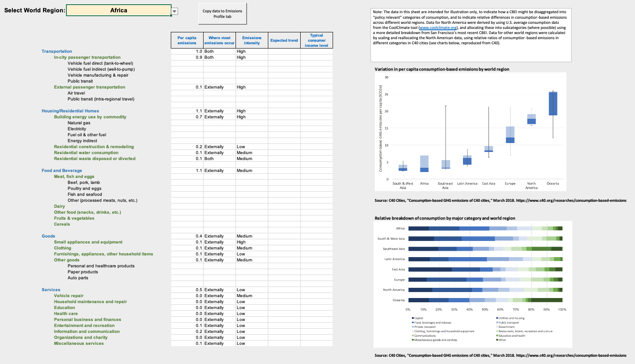This screenshot has width=635, height=364.
Task: Click Furnishings, appliances, other household items label
Action: [x=103, y=254]
